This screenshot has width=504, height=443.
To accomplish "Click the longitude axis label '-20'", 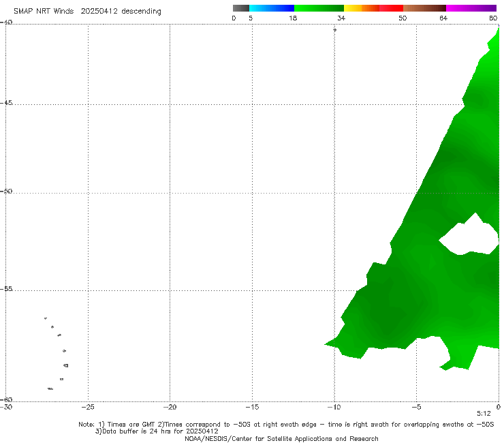I will pyautogui.click(x=170, y=407).
